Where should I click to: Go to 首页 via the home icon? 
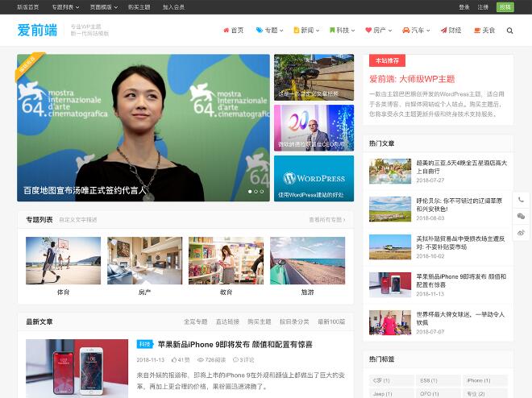(234, 30)
